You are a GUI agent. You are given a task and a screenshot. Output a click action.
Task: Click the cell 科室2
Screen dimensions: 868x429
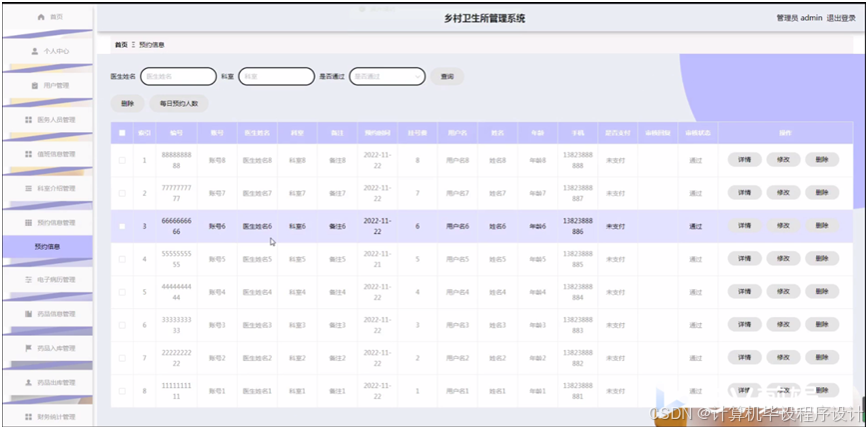[x=298, y=358]
